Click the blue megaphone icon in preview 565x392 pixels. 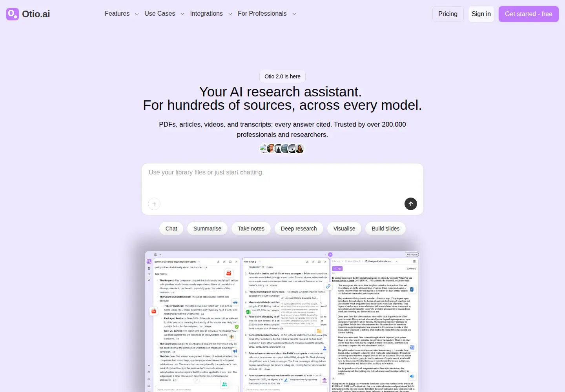pyautogui.click(x=235, y=351)
